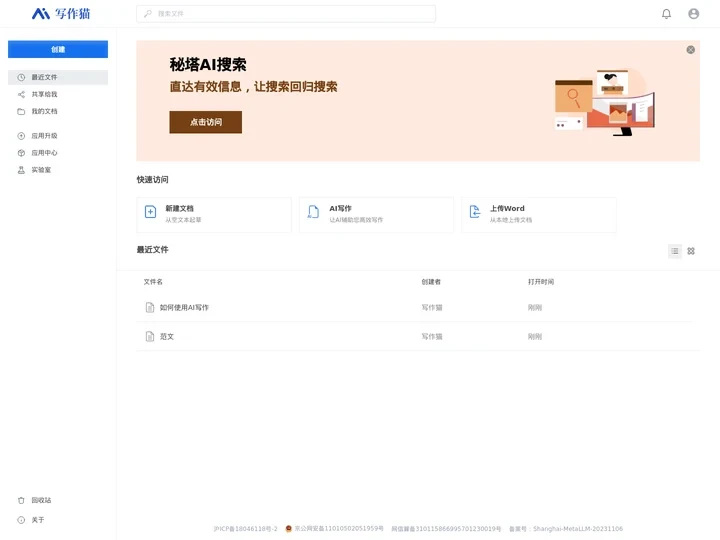The height and width of the screenshot is (540, 720).
Task: Click the ICP备18046118号-2 footer link
Action: (x=246, y=529)
